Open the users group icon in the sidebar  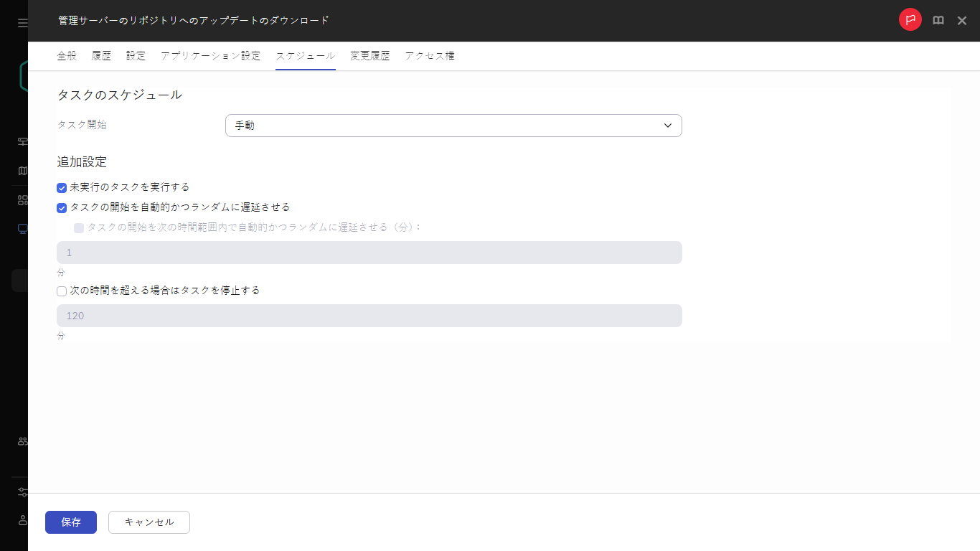click(21, 441)
